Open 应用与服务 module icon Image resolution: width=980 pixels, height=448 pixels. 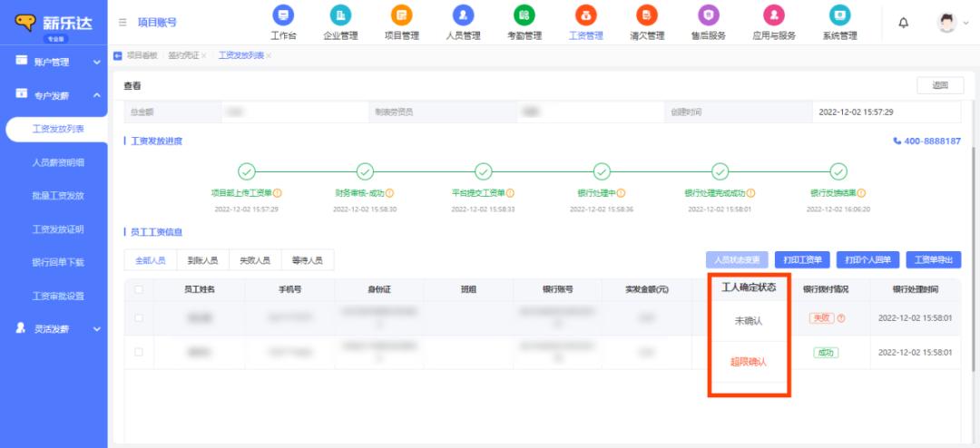(774, 15)
